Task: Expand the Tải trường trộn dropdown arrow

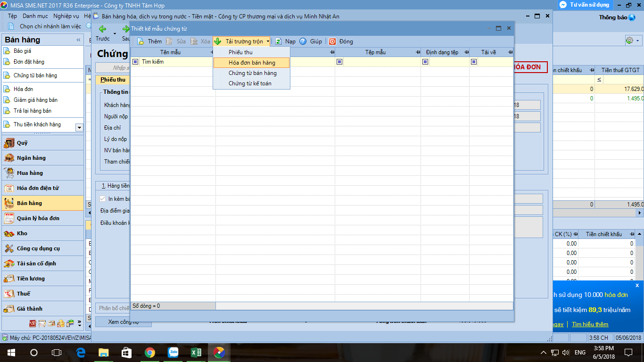Action: click(268, 41)
